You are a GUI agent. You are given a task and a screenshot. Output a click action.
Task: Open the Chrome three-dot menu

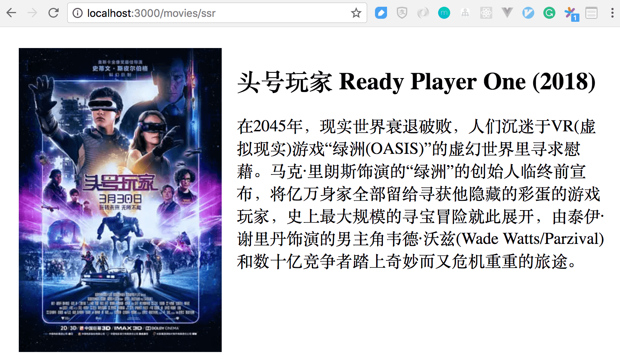pos(612,13)
